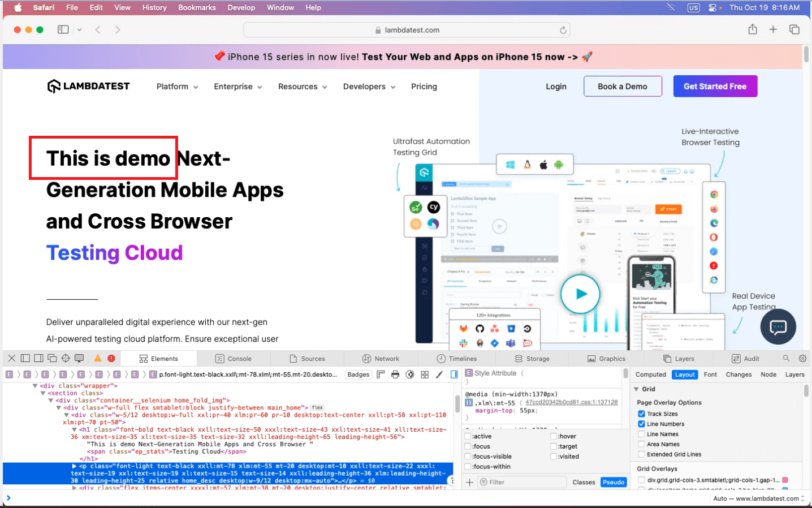Click the Safari address bar
Image resolution: width=812 pixels, height=508 pixels.
(407, 30)
